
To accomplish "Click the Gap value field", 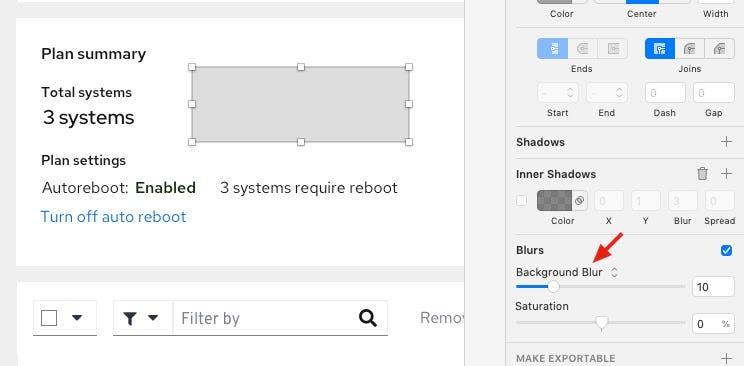I will 714,93.
